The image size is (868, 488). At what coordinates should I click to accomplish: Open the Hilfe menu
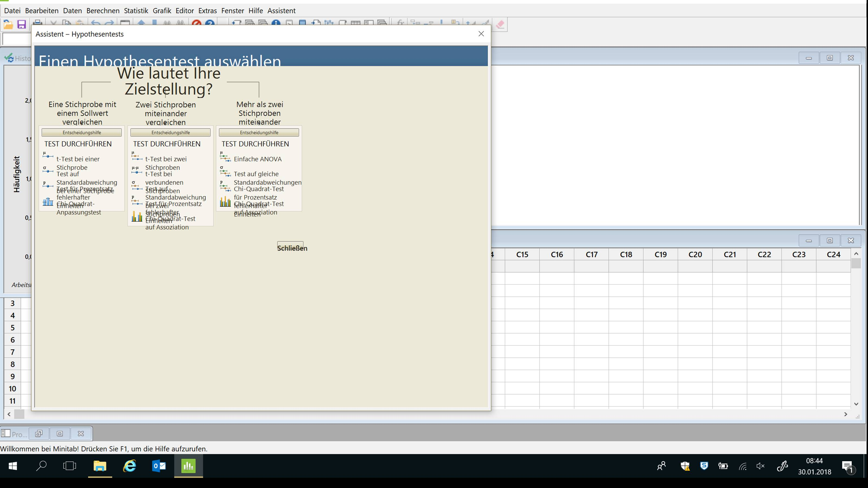256,10
